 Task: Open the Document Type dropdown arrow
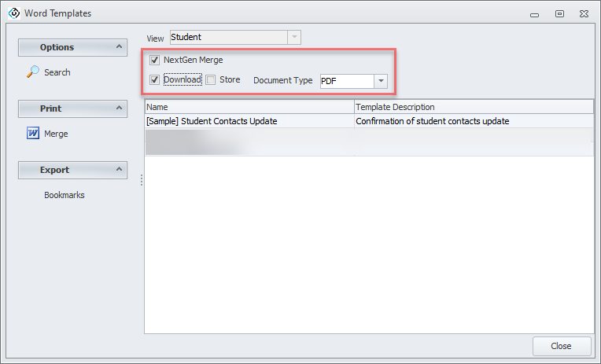click(x=381, y=81)
